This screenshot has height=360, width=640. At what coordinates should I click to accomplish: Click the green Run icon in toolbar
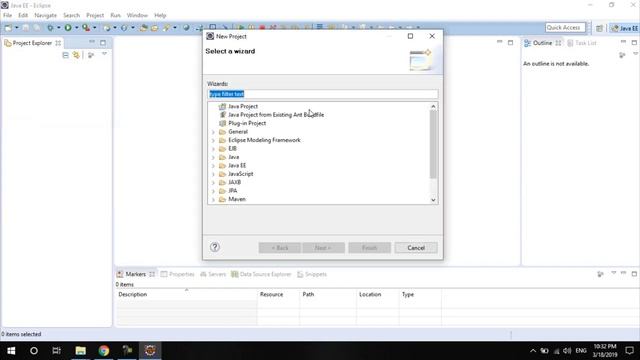tap(68, 28)
